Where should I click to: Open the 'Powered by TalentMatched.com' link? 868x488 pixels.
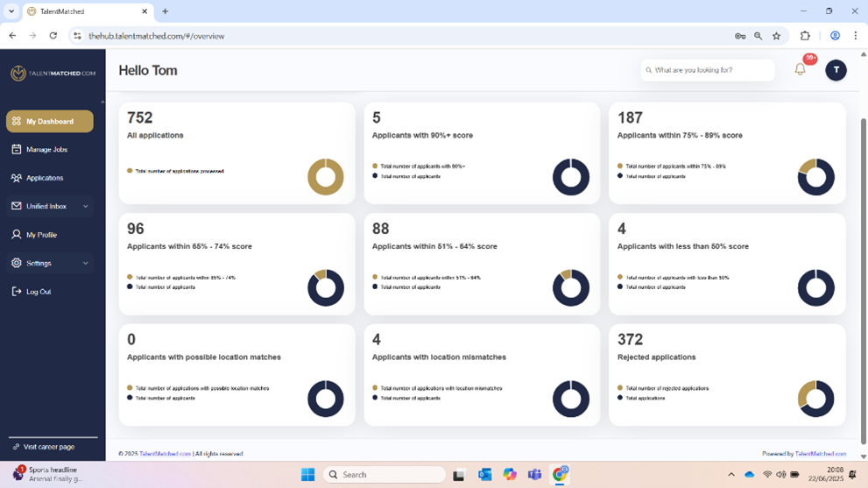[x=821, y=454]
